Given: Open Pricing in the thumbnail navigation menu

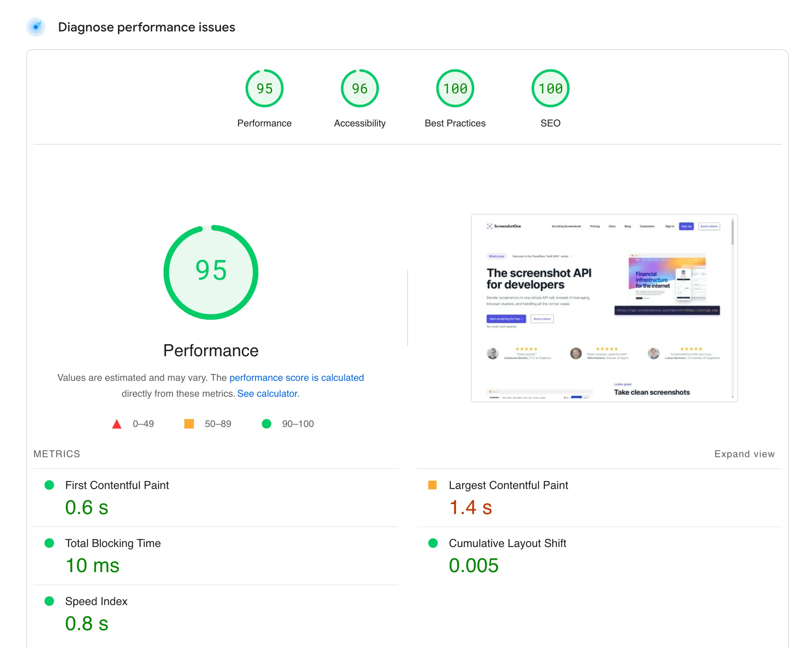Looking at the screenshot, I should tap(595, 226).
